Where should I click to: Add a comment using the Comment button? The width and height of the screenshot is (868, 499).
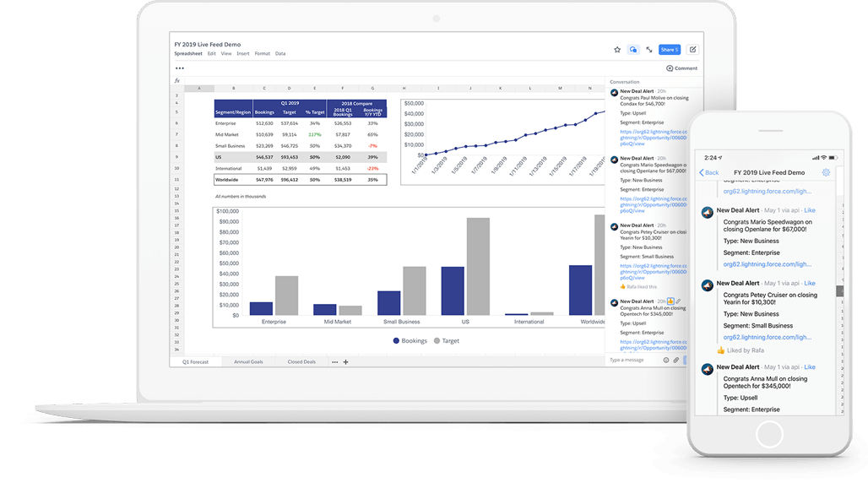point(682,68)
